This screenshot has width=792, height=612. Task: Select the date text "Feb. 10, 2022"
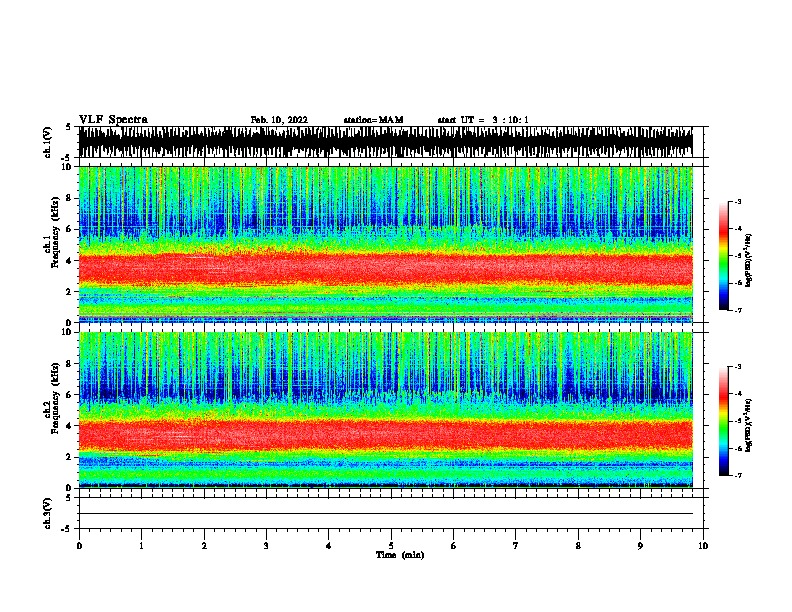click(279, 120)
